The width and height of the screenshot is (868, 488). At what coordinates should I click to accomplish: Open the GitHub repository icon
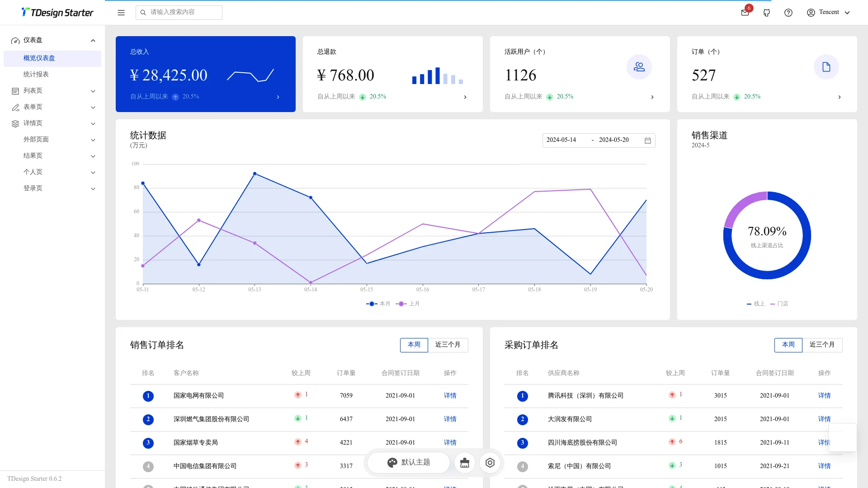767,13
